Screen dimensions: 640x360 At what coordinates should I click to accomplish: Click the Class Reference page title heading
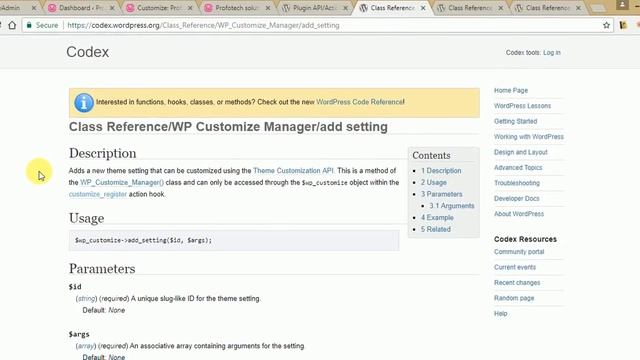point(228,127)
